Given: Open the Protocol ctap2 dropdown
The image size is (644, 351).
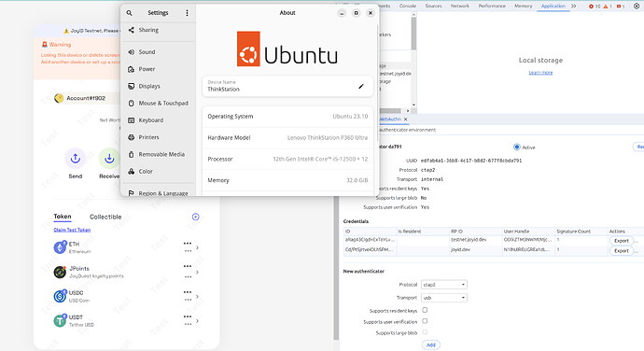Looking at the screenshot, I should (444, 285).
